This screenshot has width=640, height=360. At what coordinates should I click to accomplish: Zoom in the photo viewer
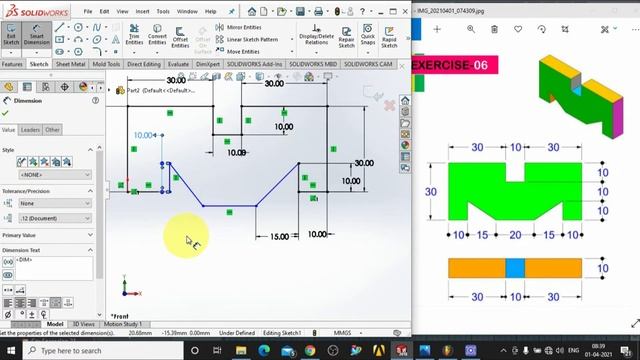471,29
